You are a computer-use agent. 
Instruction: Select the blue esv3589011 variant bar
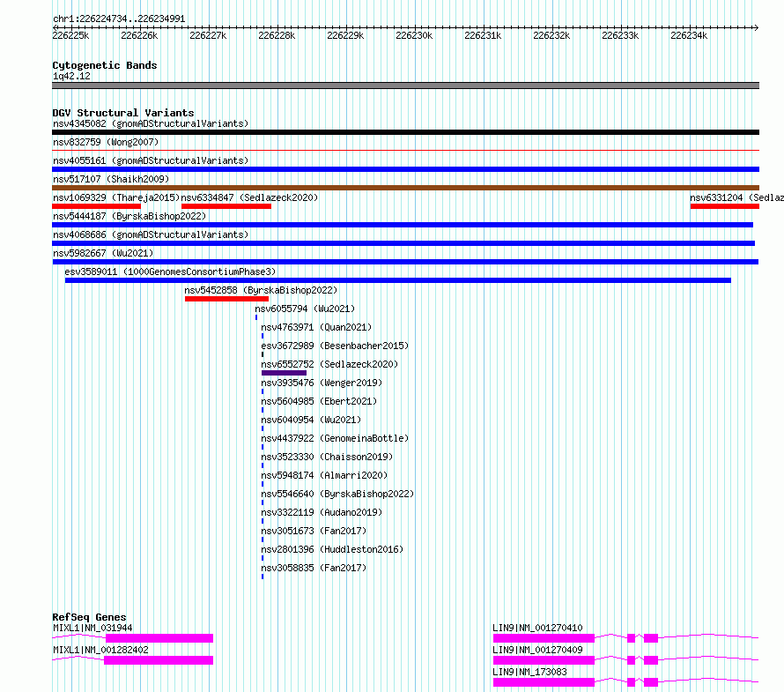pyautogui.click(x=398, y=280)
